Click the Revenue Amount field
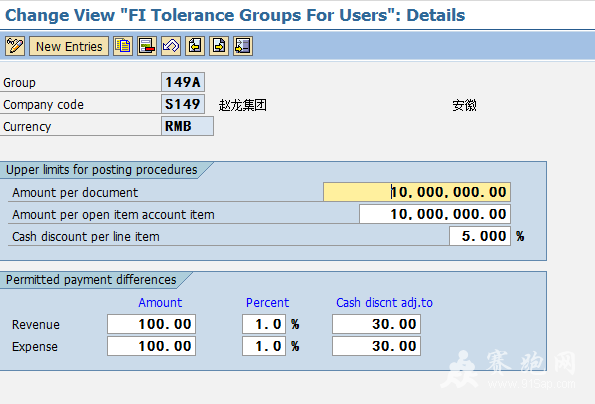Viewport: 595px width, 404px height. pyautogui.click(x=151, y=324)
